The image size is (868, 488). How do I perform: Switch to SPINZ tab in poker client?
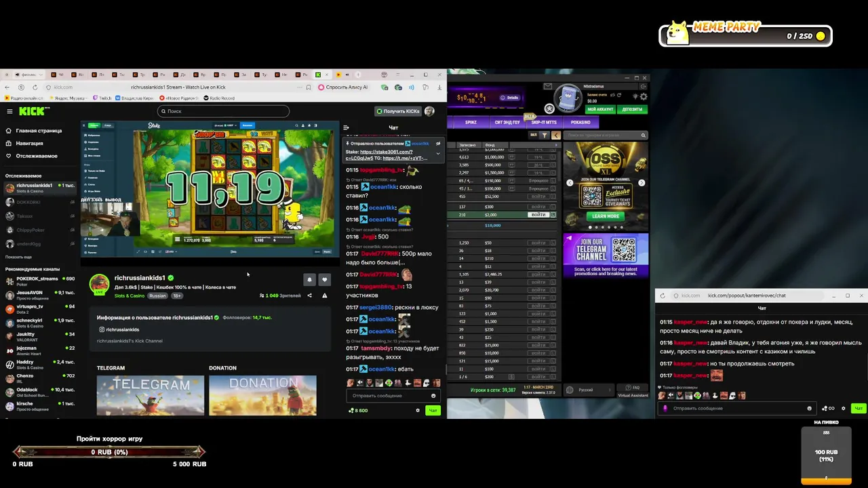point(471,122)
